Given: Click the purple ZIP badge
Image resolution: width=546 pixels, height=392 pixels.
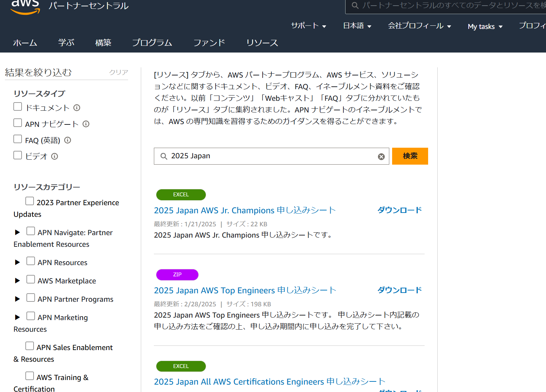Looking at the screenshot, I should click(178, 275).
